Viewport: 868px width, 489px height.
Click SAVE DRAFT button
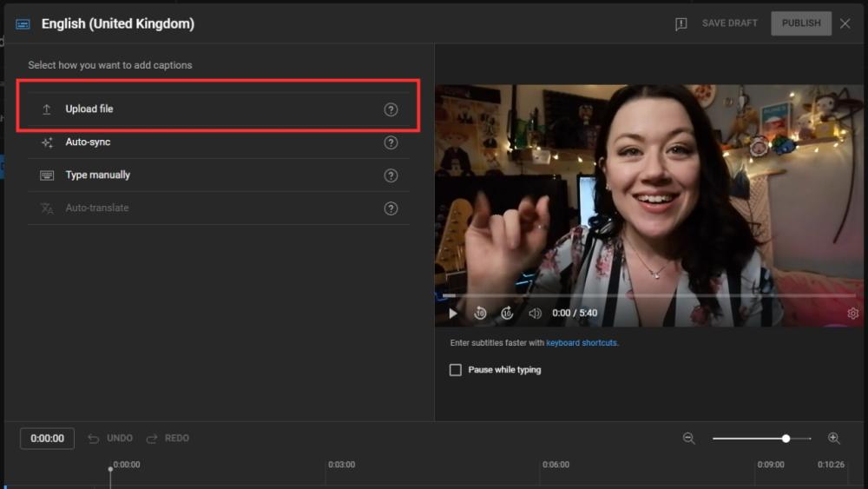click(729, 23)
